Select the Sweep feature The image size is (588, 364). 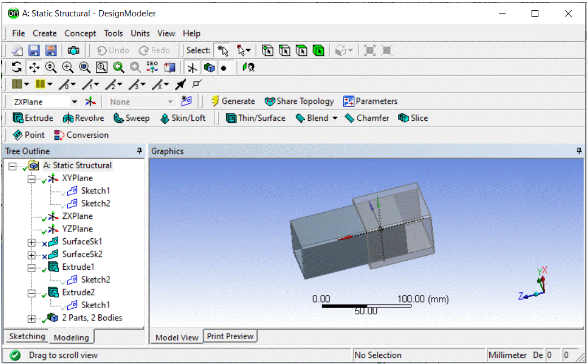131,118
